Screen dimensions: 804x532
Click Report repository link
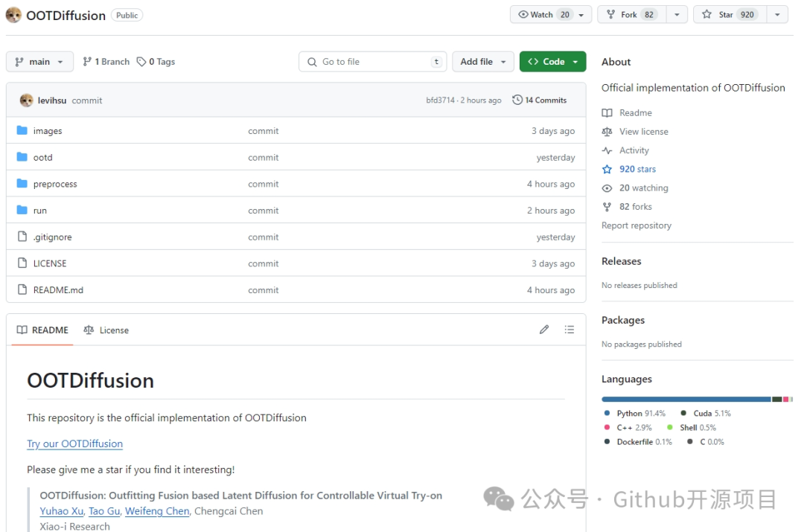[x=636, y=225]
